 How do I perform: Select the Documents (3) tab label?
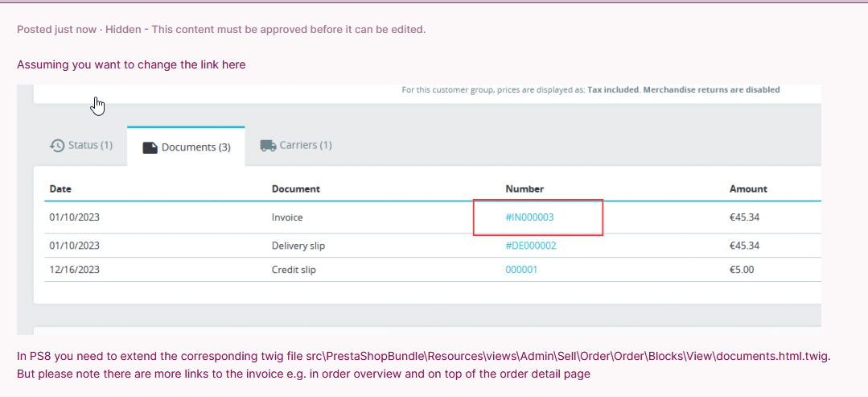pyautogui.click(x=195, y=147)
